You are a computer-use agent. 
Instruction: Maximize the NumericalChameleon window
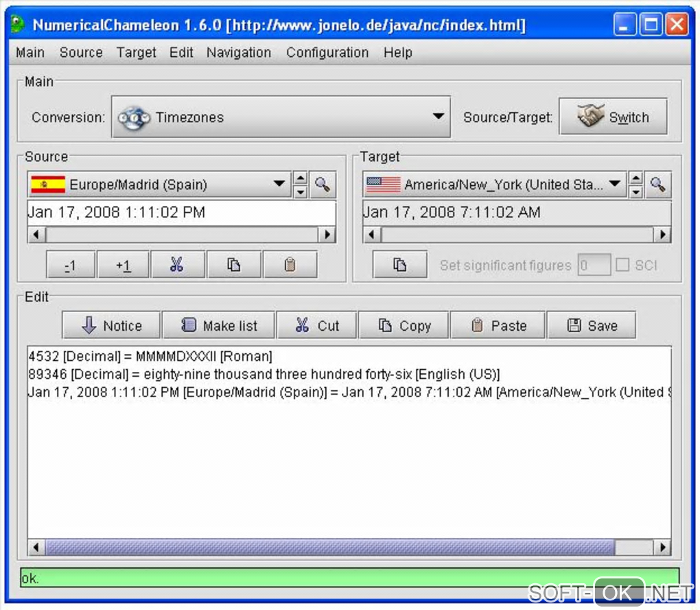(x=651, y=24)
